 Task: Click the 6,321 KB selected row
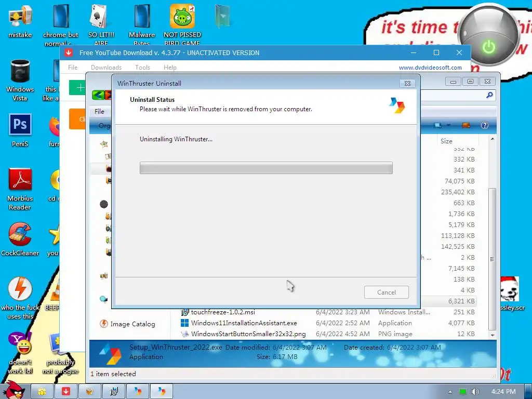click(x=461, y=301)
